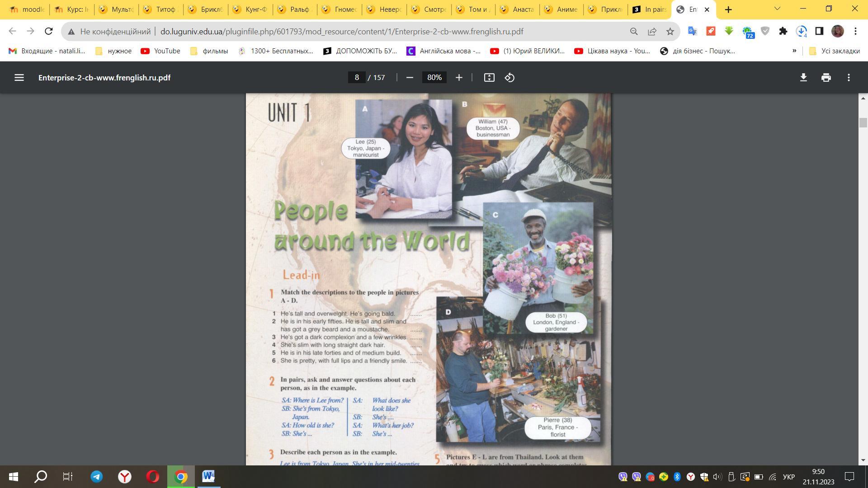The width and height of the screenshot is (868, 488).
Task: Switch to the Кунг-Ф tab
Action: [x=250, y=9]
